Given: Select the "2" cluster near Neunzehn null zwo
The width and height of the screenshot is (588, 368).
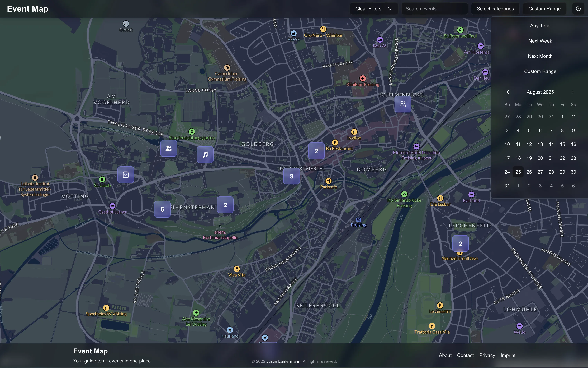Looking at the screenshot, I should (x=460, y=243).
